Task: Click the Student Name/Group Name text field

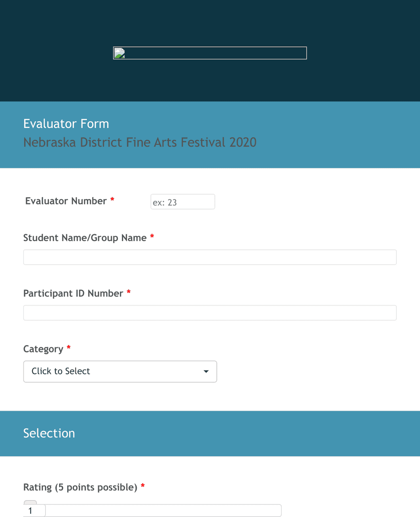Action: 210,257
